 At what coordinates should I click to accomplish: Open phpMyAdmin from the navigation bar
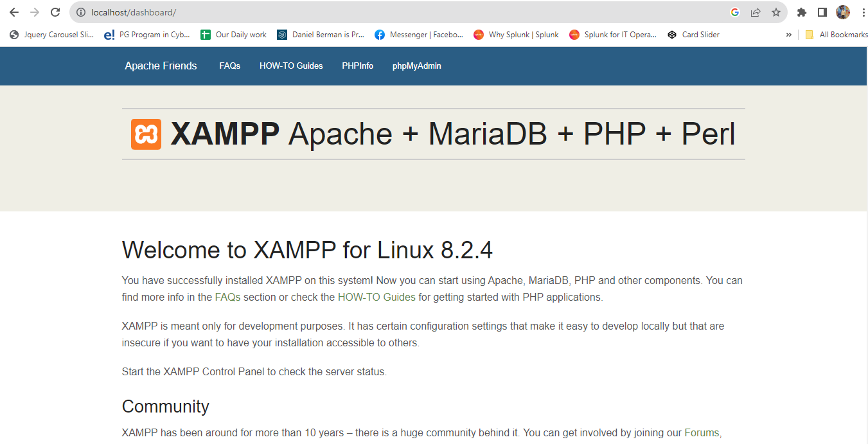[x=416, y=66]
